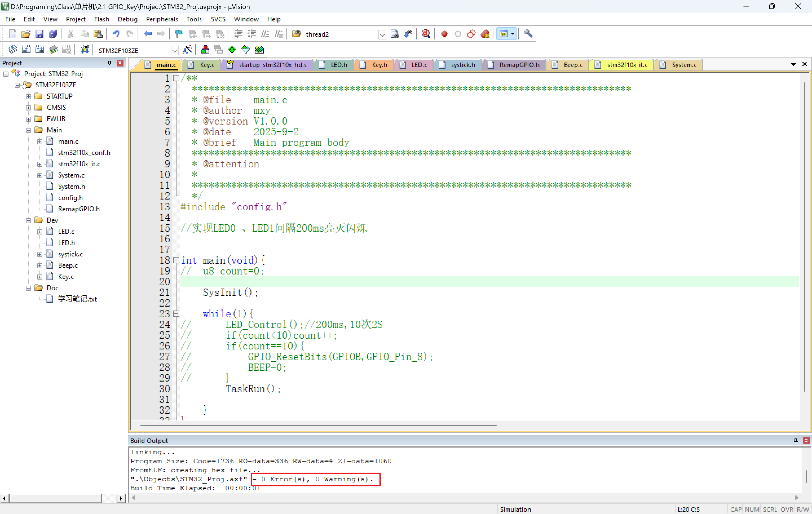The height and width of the screenshot is (514, 812).
Task: Start the debug session icon
Action: pos(426,34)
